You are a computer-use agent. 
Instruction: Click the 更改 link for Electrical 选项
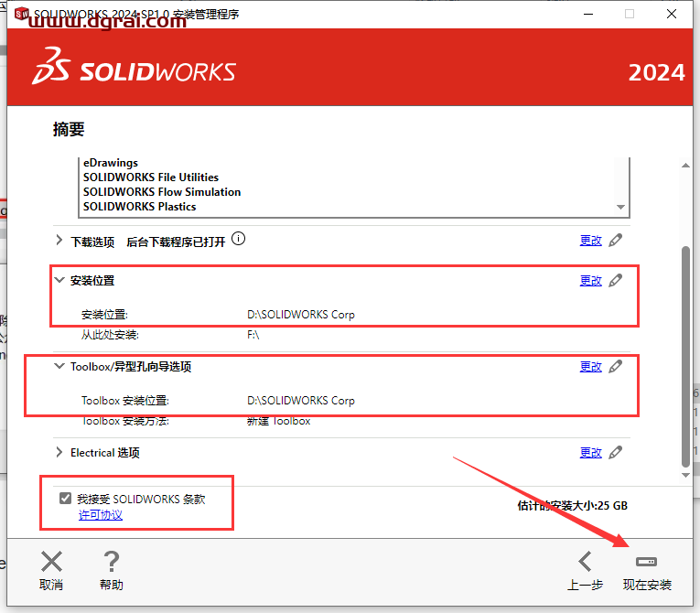(x=590, y=453)
